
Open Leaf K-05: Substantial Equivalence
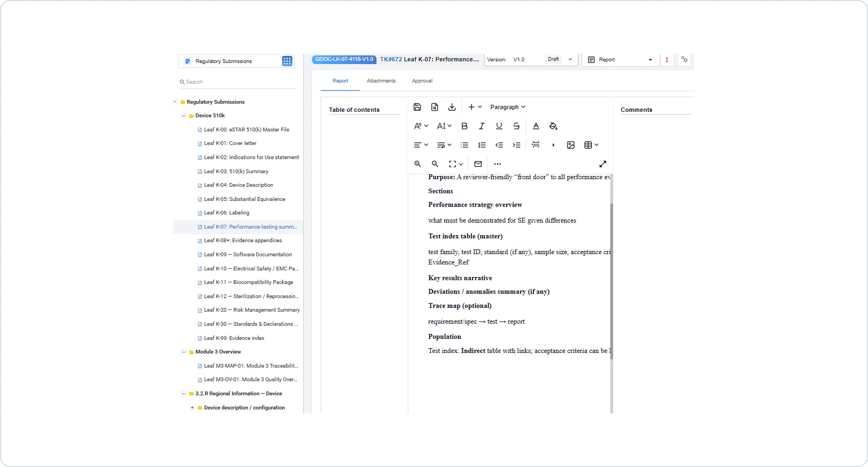click(x=244, y=199)
